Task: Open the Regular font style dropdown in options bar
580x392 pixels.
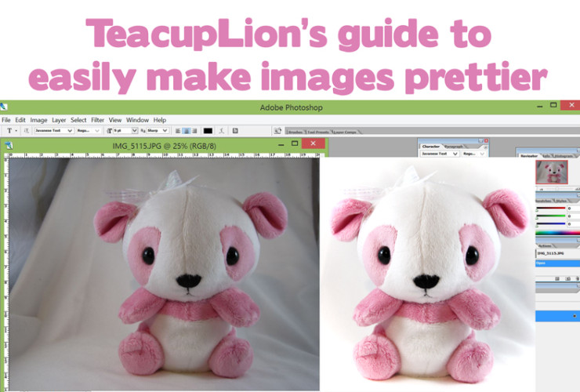Action: (88, 131)
